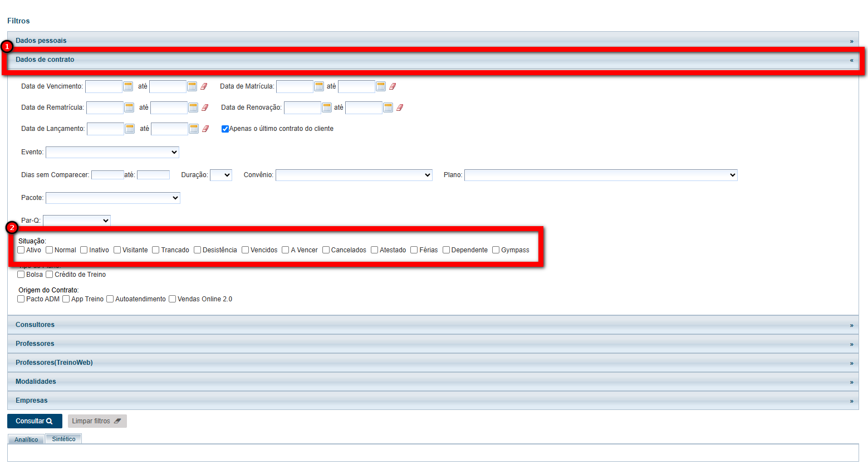Click the Limpar filtros button
This screenshot has height=469, width=868.
[97, 421]
